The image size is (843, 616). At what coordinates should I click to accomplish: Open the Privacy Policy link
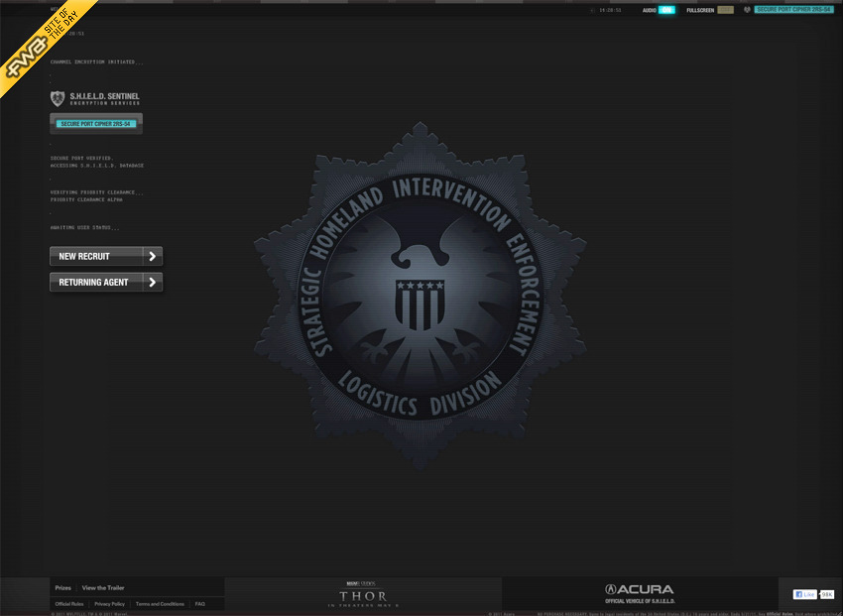tap(110, 604)
